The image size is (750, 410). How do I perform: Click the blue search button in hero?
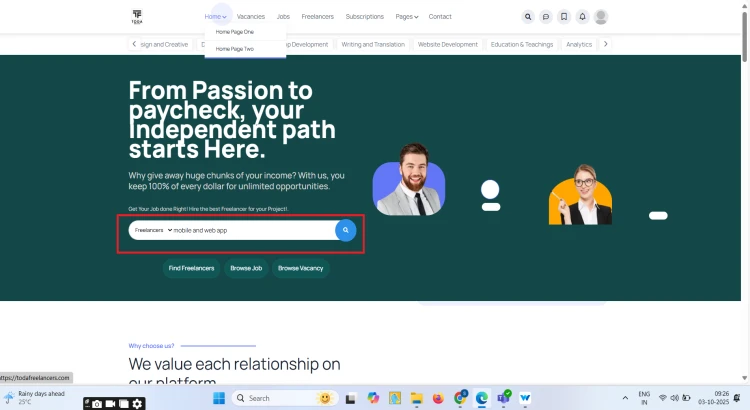click(x=345, y=230)
